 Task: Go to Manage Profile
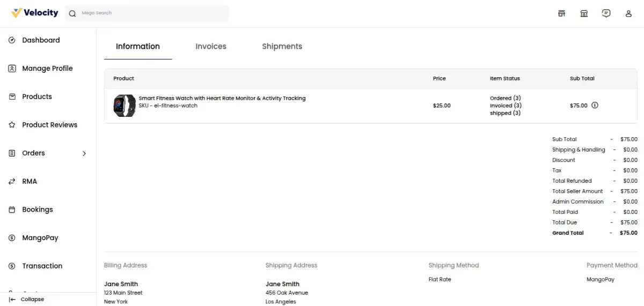tap(48, 69)
